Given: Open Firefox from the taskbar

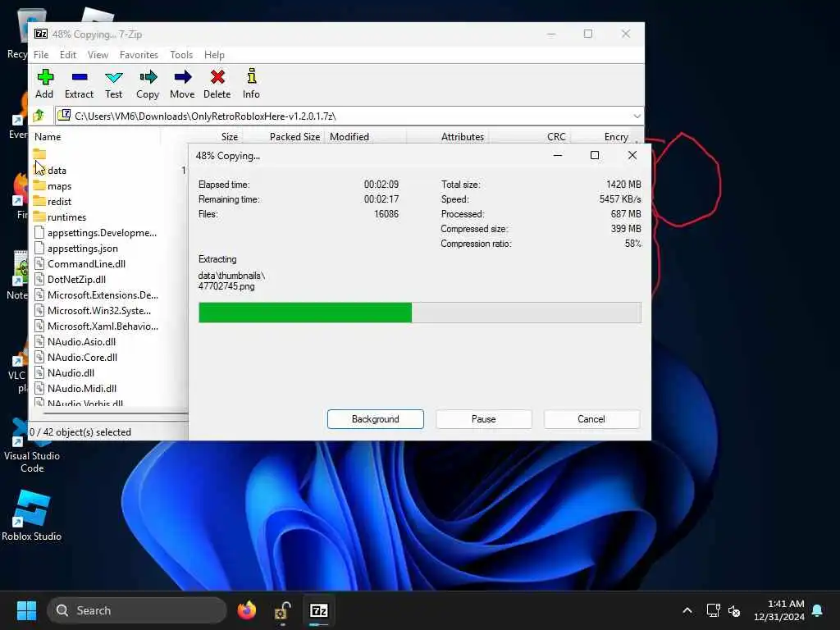Looking at the screenshot, I should click(x=246, y=610).
